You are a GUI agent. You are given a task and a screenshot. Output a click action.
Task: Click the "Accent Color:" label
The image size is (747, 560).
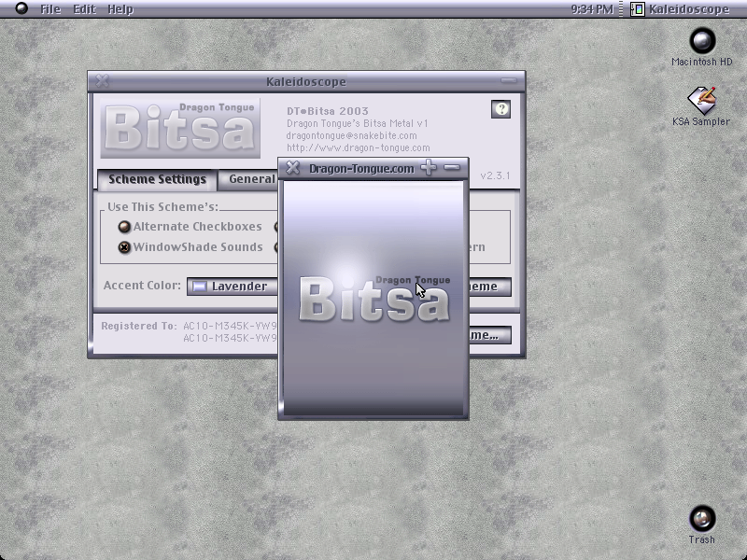point(142,286)
